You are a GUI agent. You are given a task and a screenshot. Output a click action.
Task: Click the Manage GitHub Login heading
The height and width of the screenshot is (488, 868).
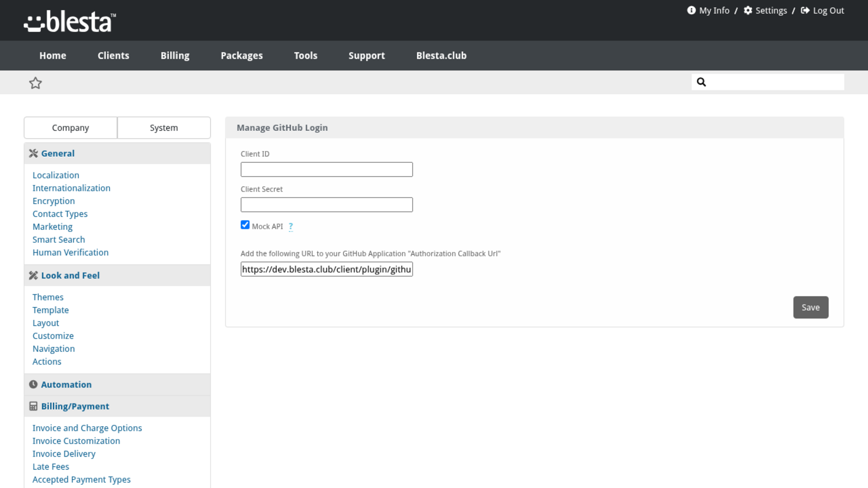click(x=282, y=128)
